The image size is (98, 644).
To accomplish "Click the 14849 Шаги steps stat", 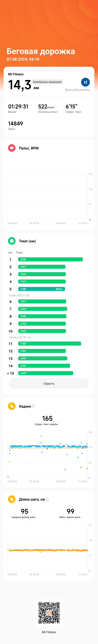I will point(15,125).
